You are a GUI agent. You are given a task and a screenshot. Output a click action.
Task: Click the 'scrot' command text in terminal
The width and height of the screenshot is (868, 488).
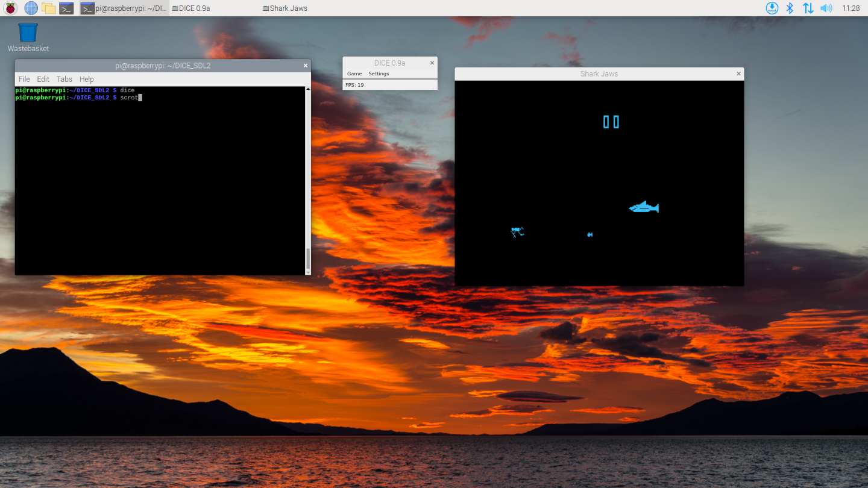pos(129,97)
